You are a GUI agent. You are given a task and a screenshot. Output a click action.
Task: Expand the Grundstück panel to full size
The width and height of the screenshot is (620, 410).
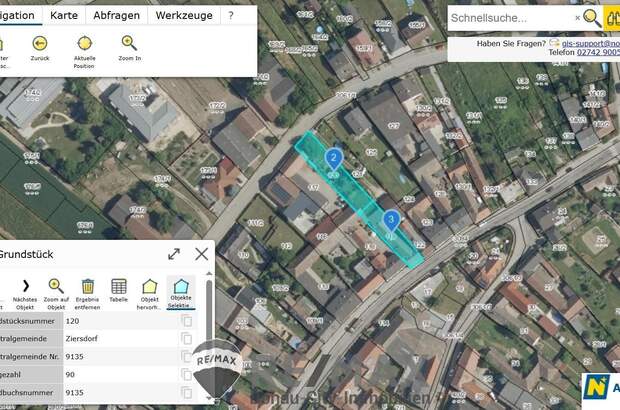pyautogui.click(x=174, y=254)
